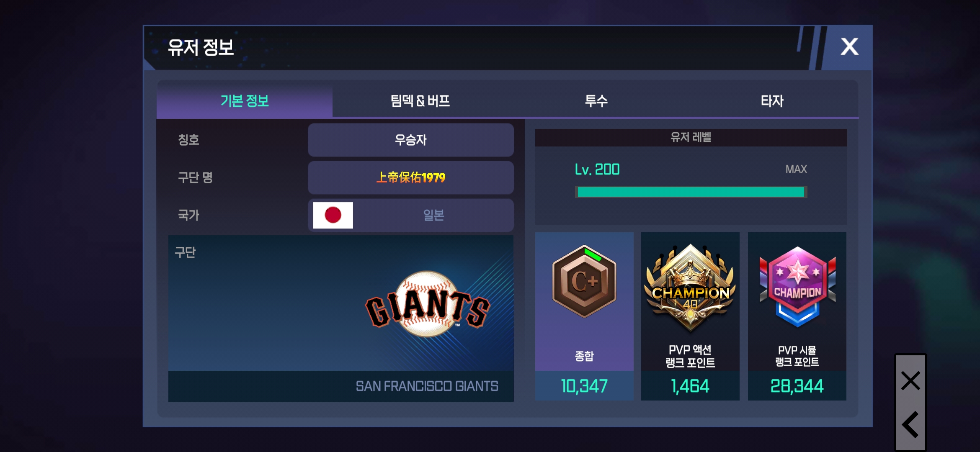This screenshot has height=452, width=980.
Task: Click the Giants team logo
Action: (x=427, y=304)
